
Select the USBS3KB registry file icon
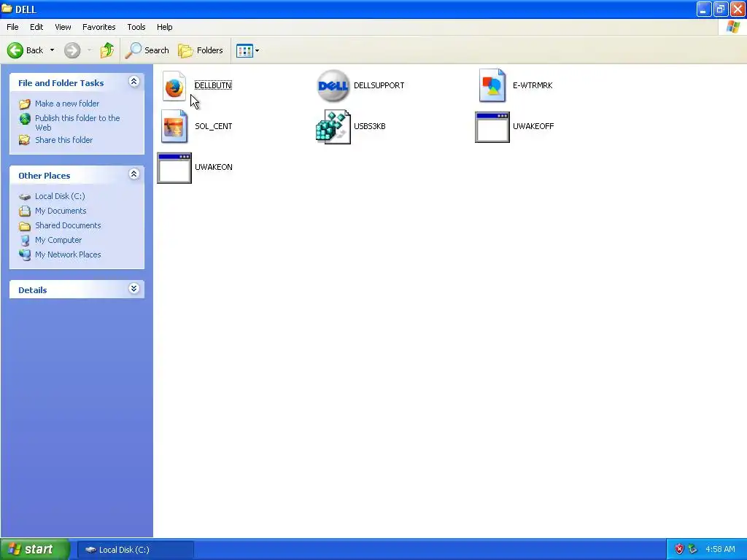(x=333, y=127)
